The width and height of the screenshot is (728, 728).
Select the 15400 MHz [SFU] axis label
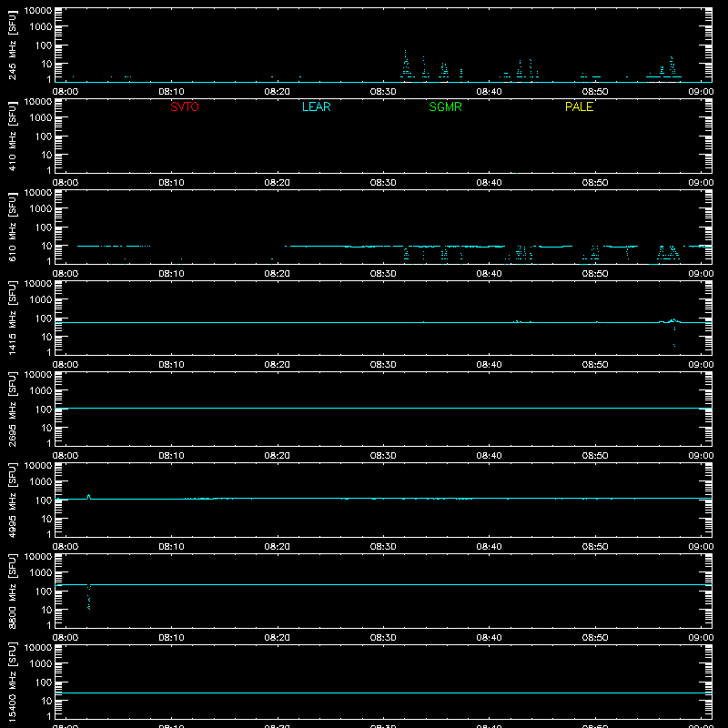[12, 682]
